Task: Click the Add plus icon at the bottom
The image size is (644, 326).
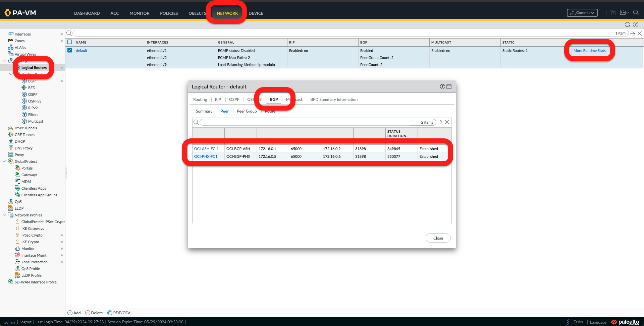Action: click(70, 313)
